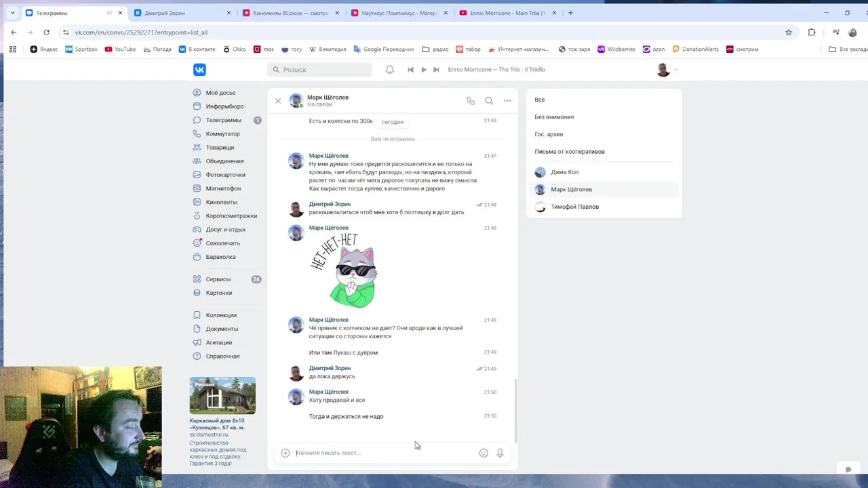
Task: Open profile dropdown next to avatar
Action: 675,70
